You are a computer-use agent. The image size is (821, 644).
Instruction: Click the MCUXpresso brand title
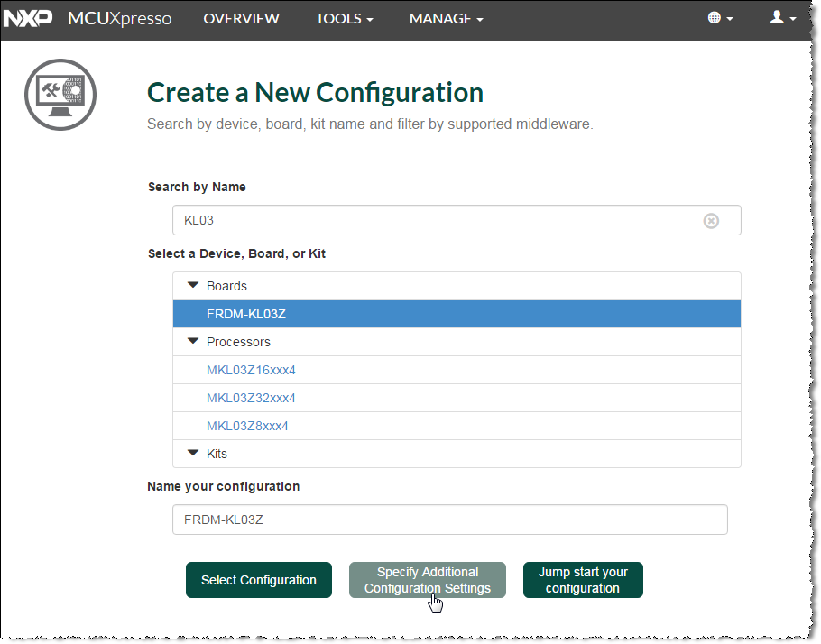coord(119,19)
